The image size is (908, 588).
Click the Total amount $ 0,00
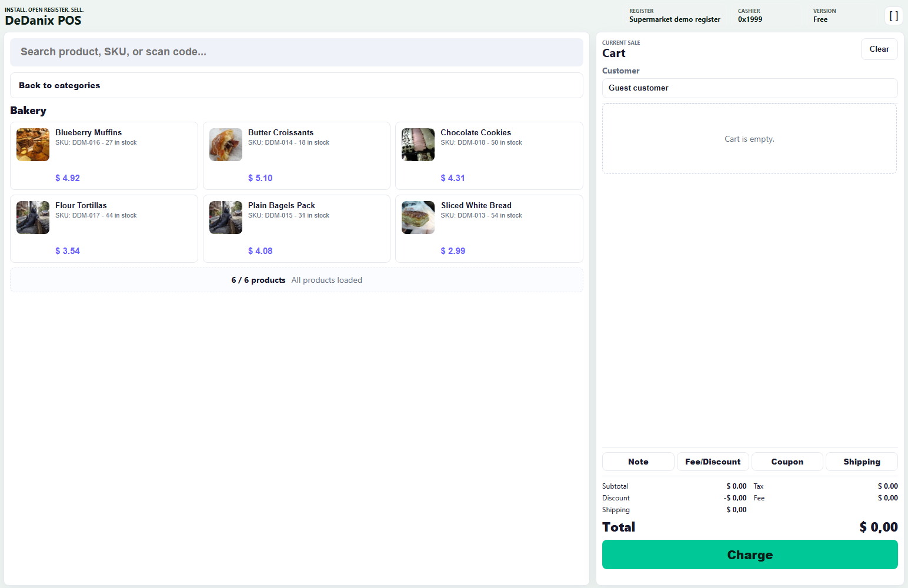tap(879, 527)
